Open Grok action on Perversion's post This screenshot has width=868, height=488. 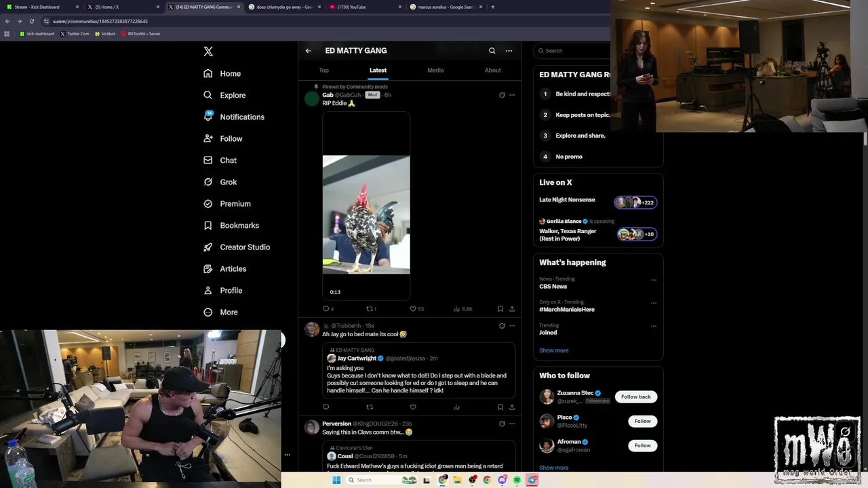coord(502,424)
